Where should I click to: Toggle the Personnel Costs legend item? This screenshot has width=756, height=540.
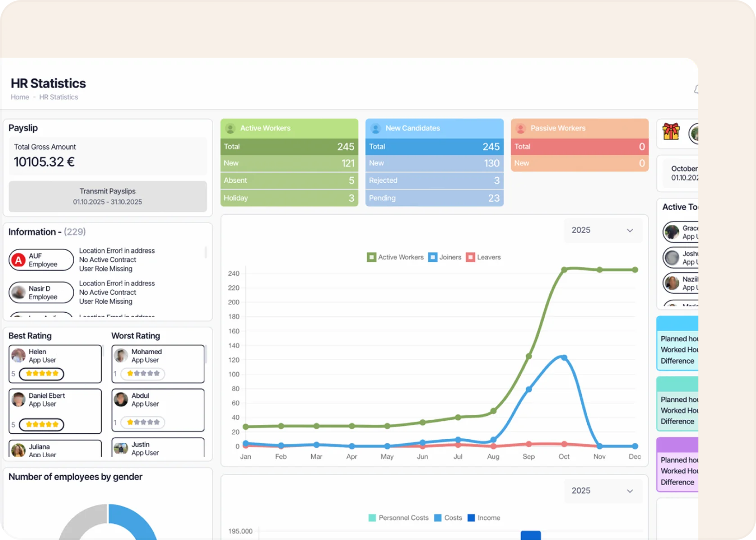tap(398, 518)
